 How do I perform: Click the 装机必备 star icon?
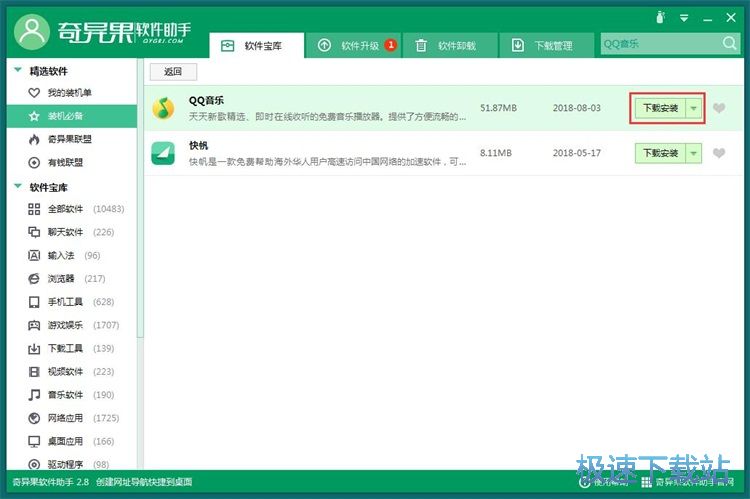click(34, 116)
